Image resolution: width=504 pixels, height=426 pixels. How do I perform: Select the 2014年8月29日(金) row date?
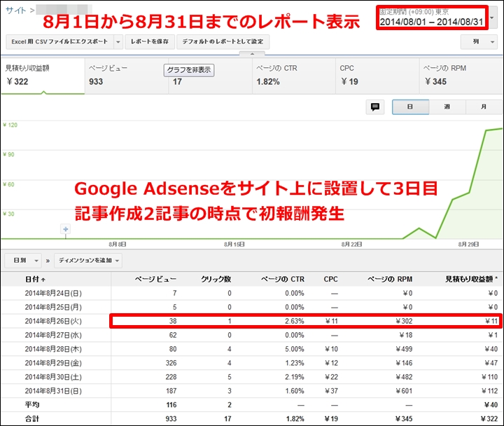click(53, 363)
